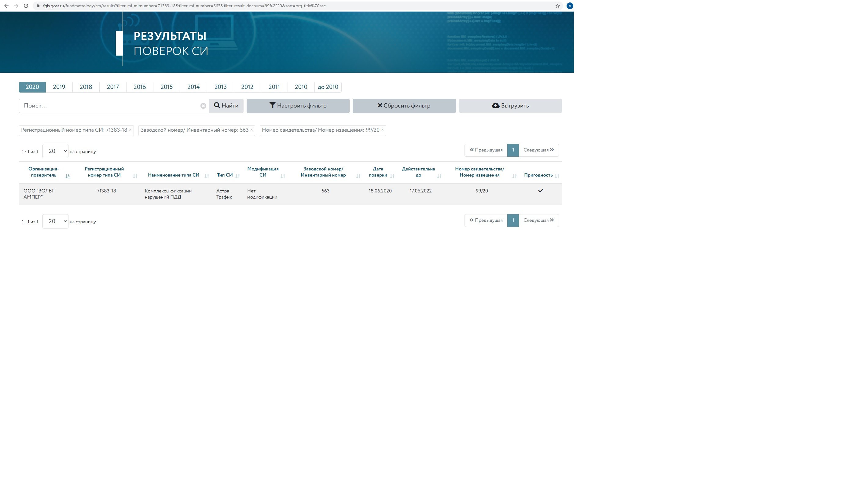
Task: Click the Выгрузить export button
Action: coord(510,106)
